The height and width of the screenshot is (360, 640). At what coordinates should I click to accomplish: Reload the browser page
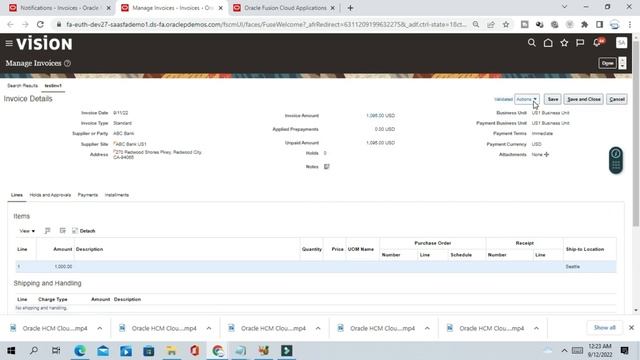40,24
